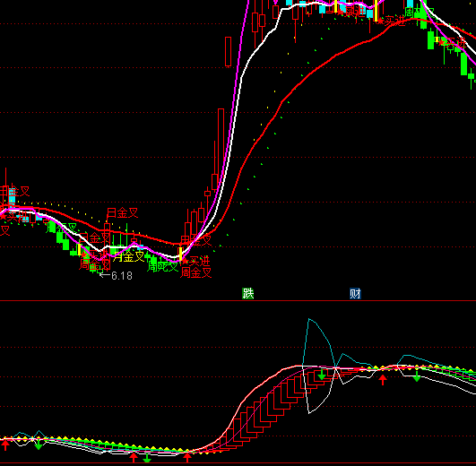
Task: Select the yellow candle beside the 买进 star
Action: tap(180, 254)
